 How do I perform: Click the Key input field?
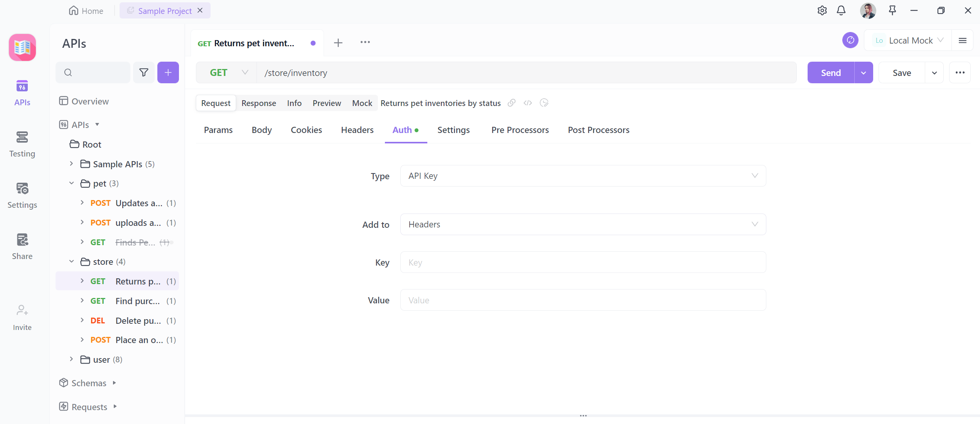pos(584,262)
